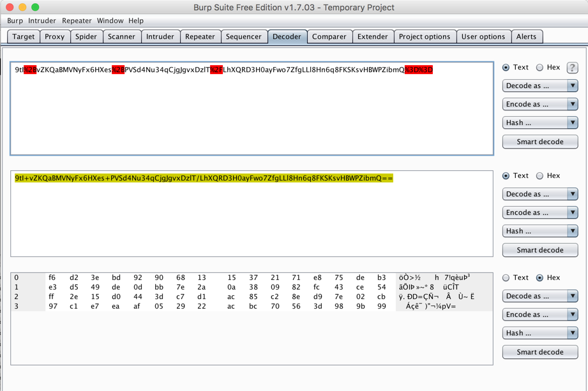Click the red-highlighted %2F sequence
588x391 pixels.
[x=216, y=70]
